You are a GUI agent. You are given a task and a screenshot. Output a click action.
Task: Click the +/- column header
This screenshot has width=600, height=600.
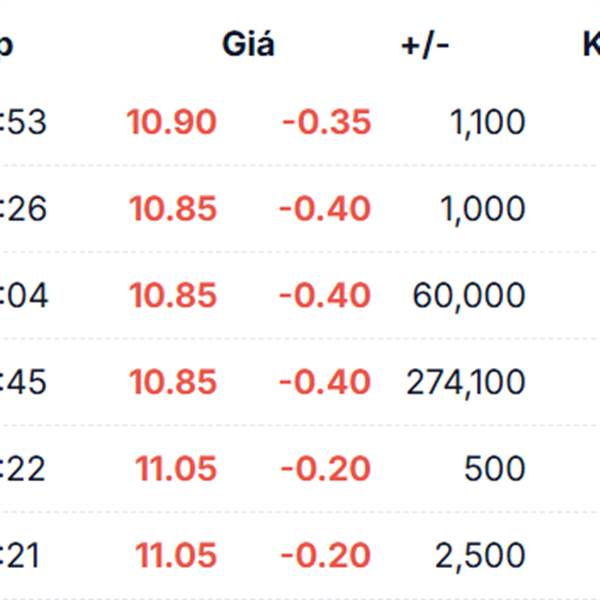click(x=425, y=46)
